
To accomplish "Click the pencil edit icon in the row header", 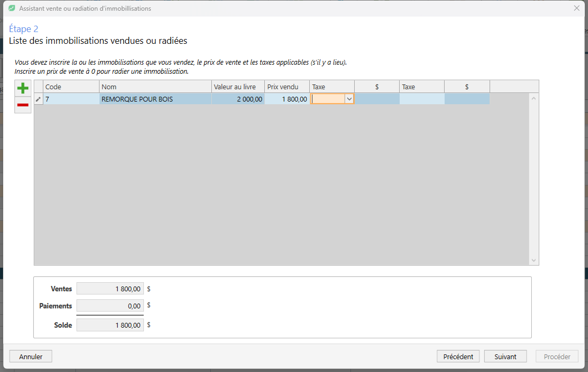I will coord(38,99).
